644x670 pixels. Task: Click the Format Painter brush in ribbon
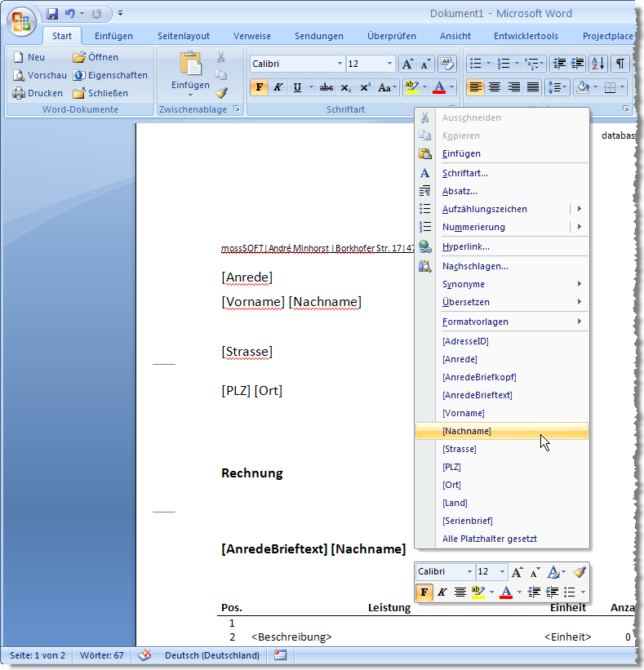click(221, 93)
